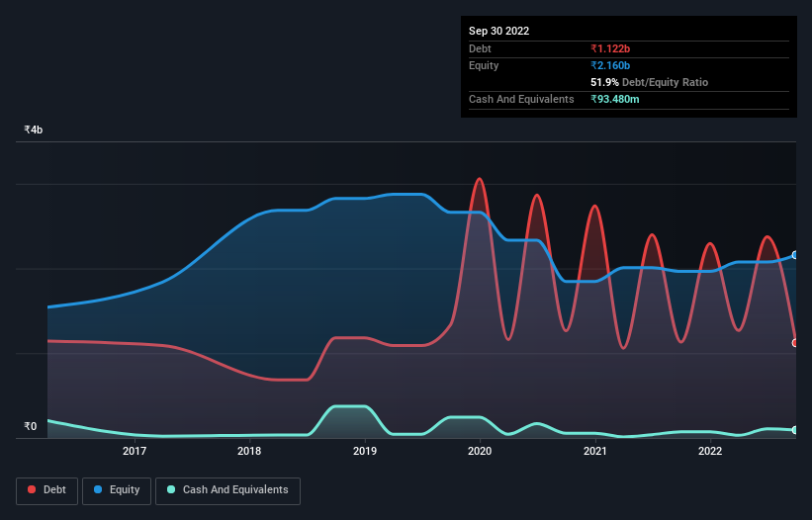This screenshot has height=520, width=812.
Task: Click the Cash And Equivalents tooltip row label
Action: [x=521, y=99]
